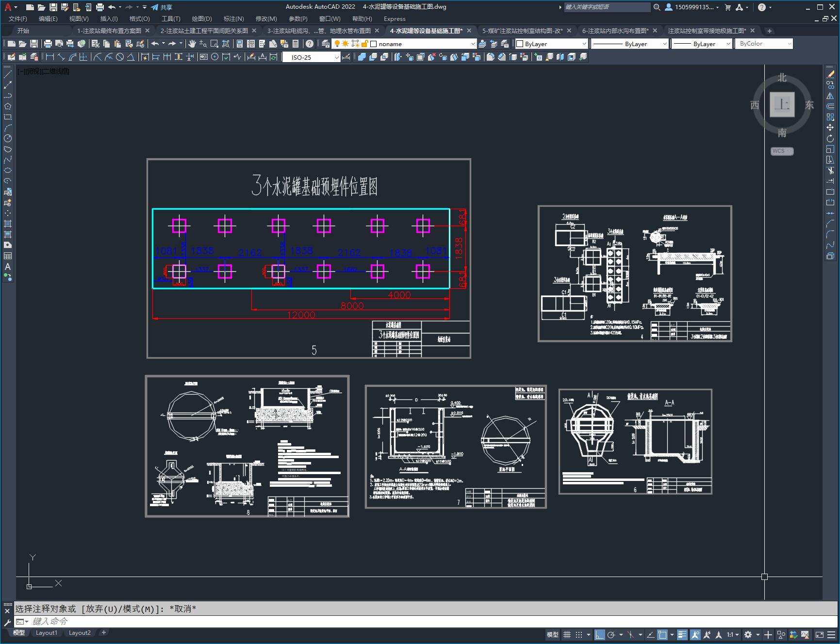Toggle polar tracking in status bar

(611, 634)
